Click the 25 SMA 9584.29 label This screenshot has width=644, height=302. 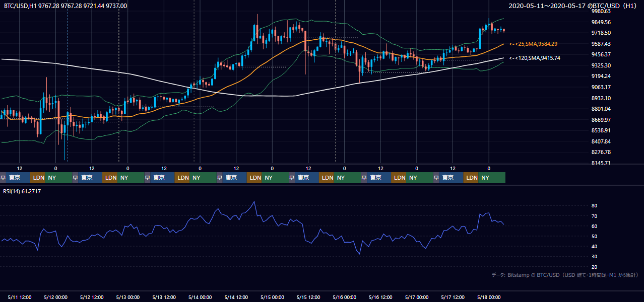click(533, 44)
